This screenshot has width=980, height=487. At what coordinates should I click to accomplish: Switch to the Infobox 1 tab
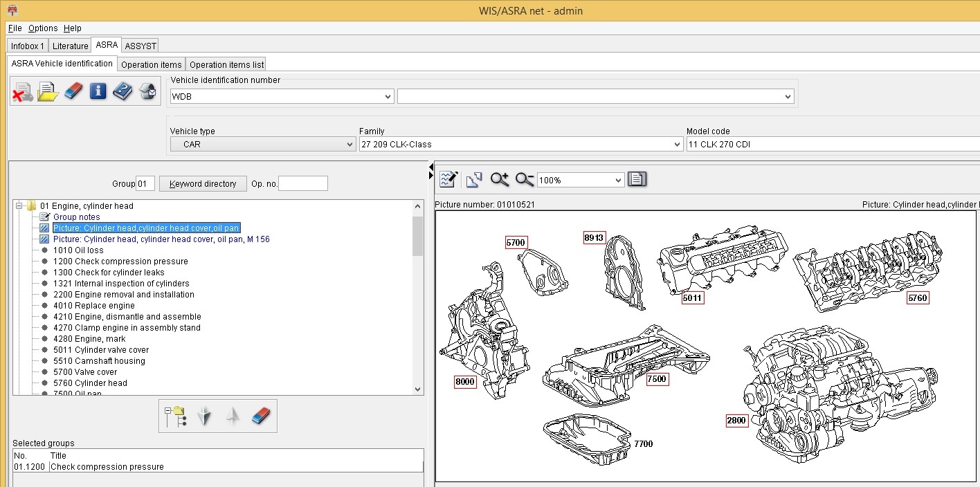tap(28, 46)
